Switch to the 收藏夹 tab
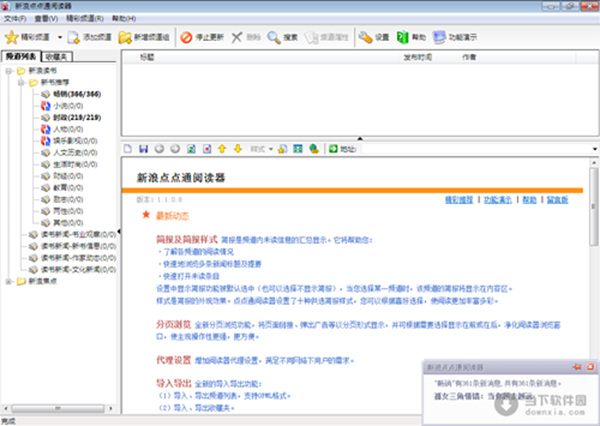Screen dimensions: 600x426 (56, 57)
